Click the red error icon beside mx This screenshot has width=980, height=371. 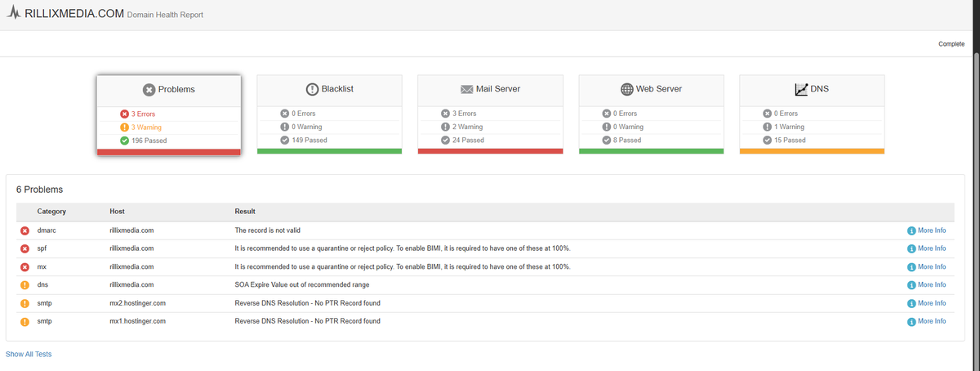click(x=24, y=267)
